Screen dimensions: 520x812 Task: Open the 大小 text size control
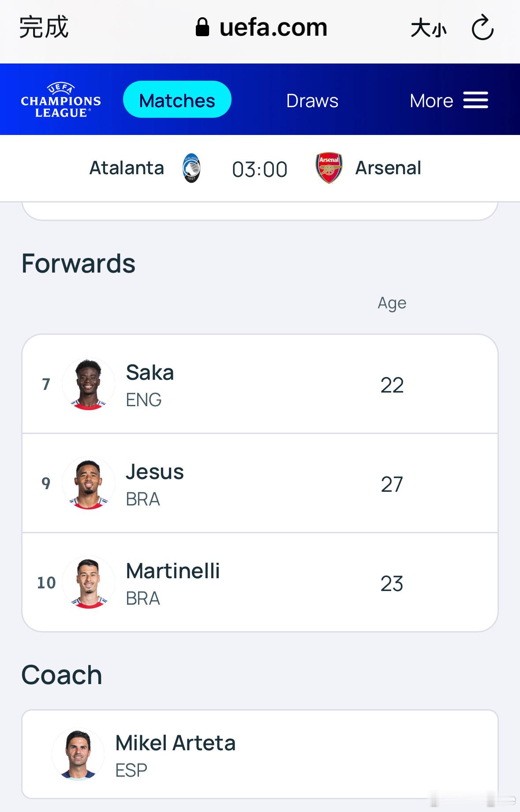[x=429, y=28]
